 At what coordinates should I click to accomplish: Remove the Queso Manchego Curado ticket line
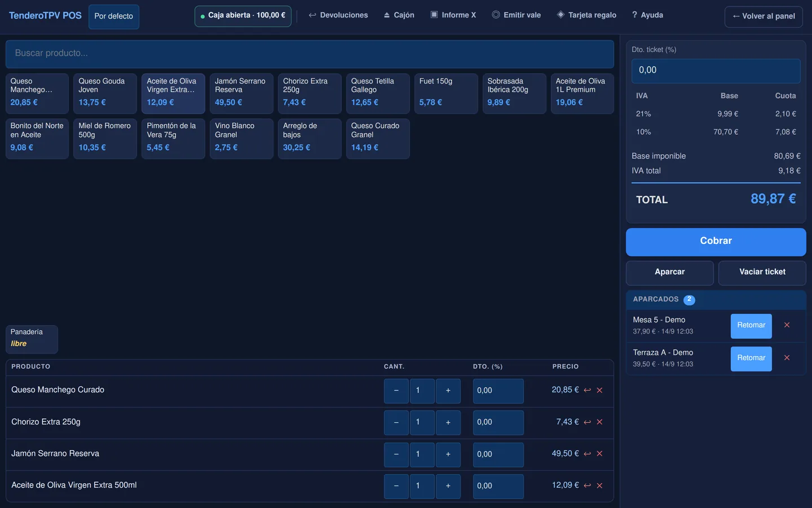click(x=599, y=390)
